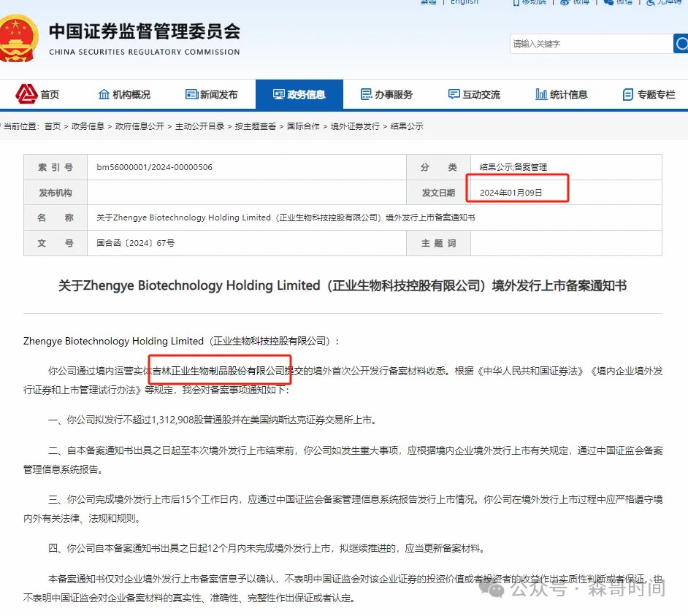688x616 pixels.
Task: Click breadcrumb link 国际合作
Action: 303,126
